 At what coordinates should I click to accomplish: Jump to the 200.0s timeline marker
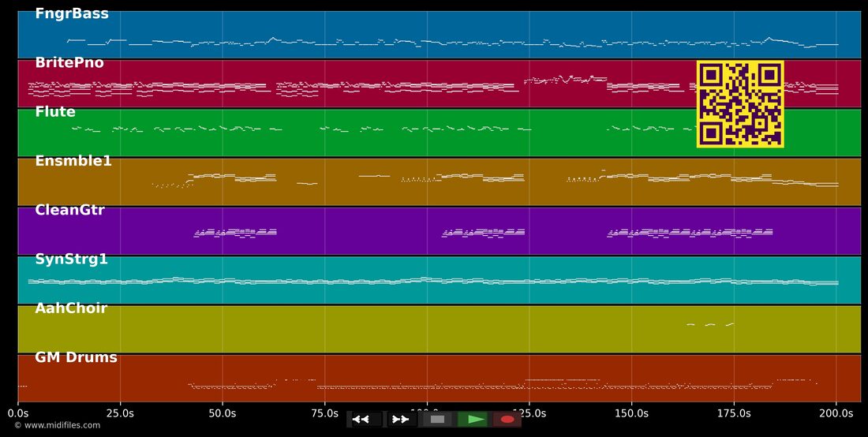(x=836, y=413)
